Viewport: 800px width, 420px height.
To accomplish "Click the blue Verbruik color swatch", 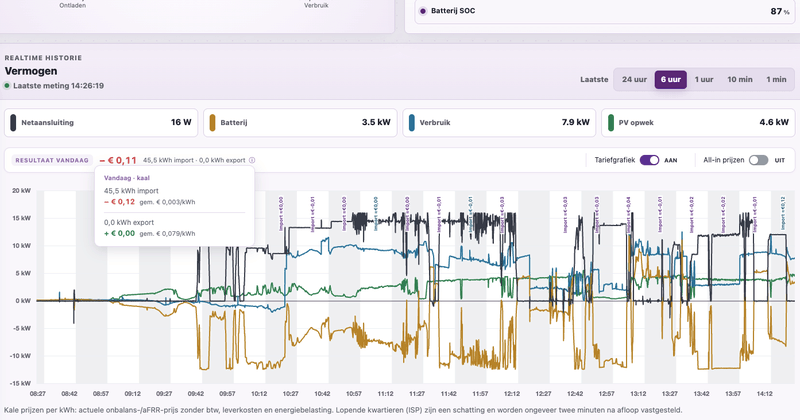I will (411, 122).
